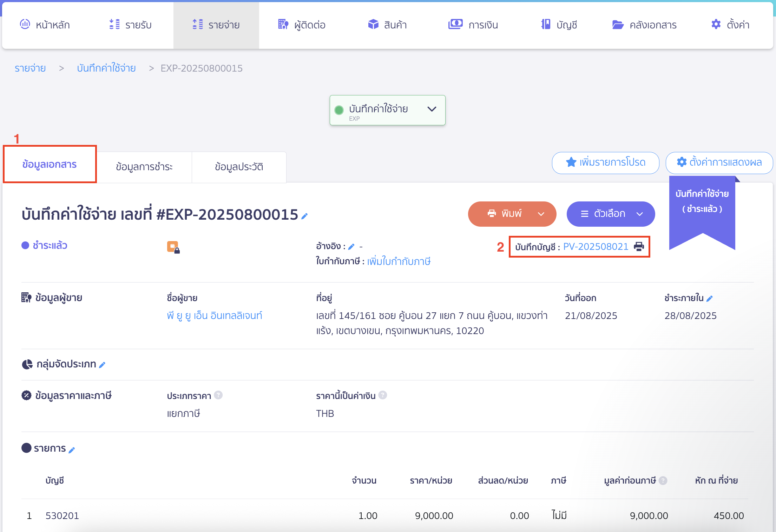Switch to the ข้อมูลประวัติ tab

(239, 167)
